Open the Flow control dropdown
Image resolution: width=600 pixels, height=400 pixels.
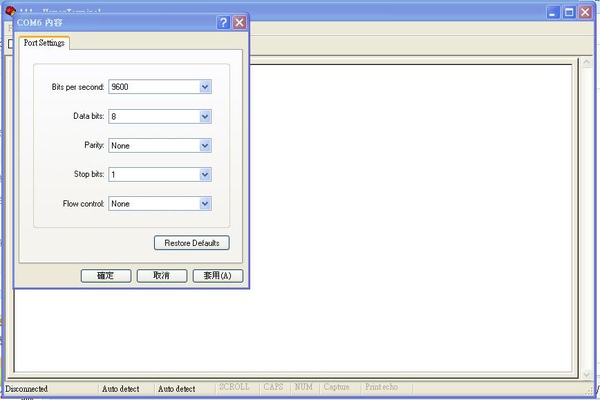(x=205, y=204)
